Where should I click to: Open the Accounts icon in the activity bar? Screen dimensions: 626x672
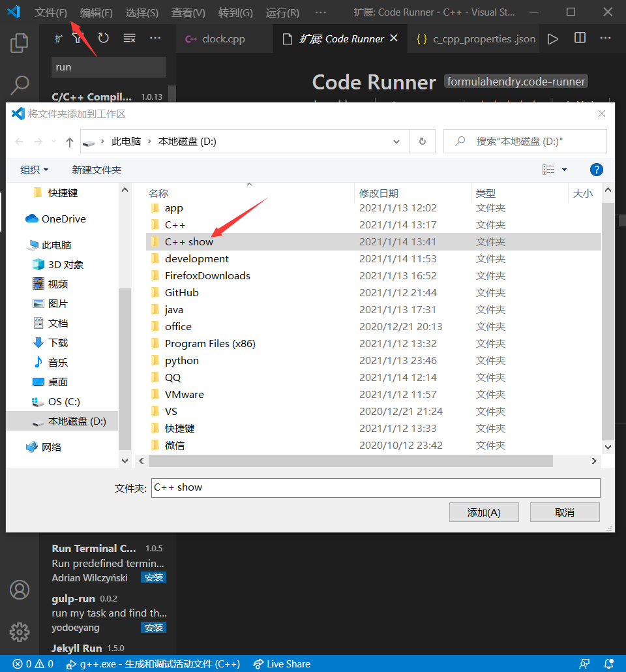click(x=19, y=589)
